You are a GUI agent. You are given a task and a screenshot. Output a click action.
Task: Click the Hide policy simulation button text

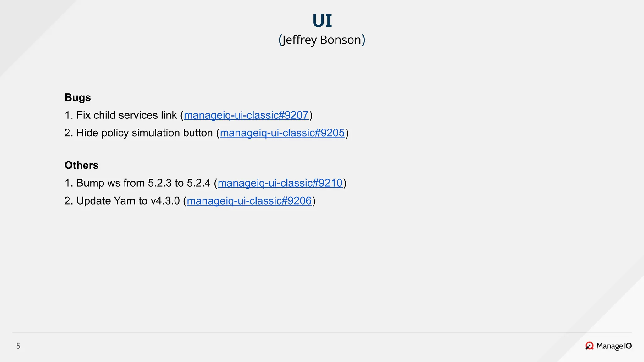click(144, 133)
